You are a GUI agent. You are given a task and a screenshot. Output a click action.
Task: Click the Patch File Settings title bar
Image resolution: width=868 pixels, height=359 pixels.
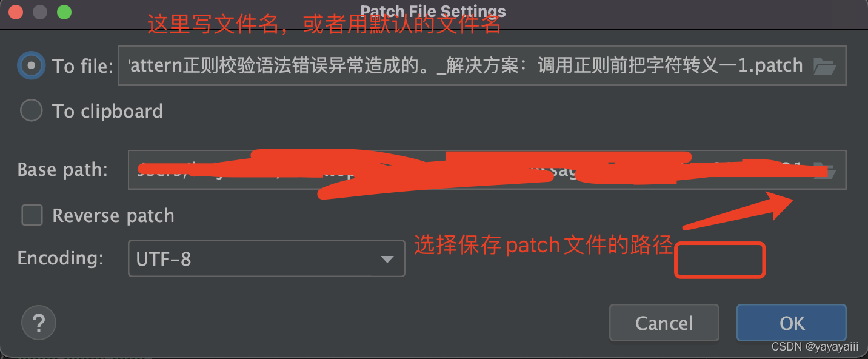[433, 11]
